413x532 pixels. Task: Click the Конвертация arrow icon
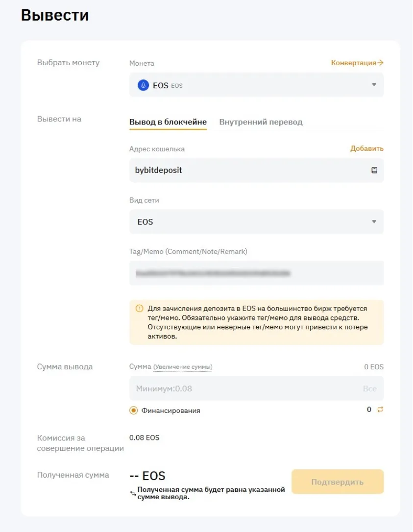point(381,63)
